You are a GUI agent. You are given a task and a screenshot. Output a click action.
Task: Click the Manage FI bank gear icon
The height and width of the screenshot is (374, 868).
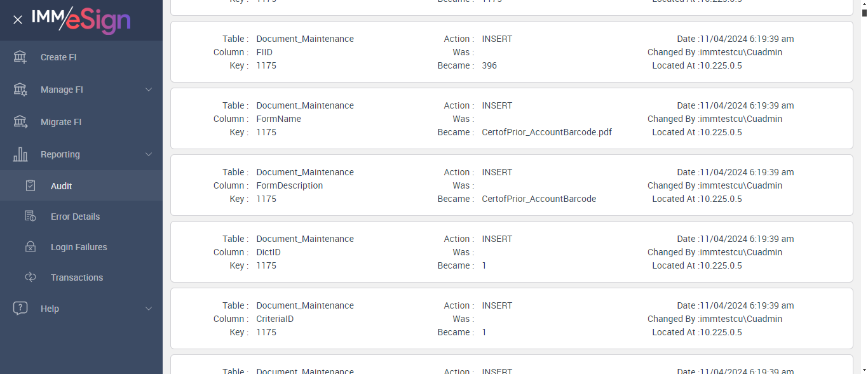[20, 90]
